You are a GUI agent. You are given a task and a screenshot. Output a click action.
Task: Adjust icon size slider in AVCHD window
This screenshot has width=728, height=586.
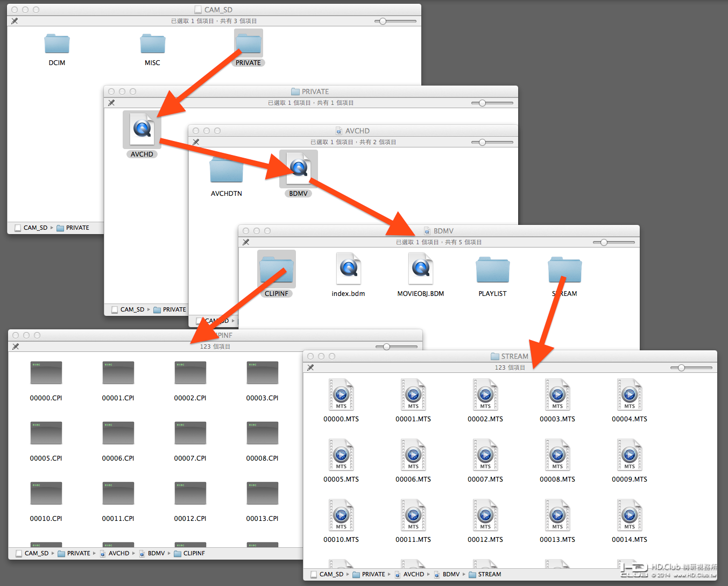tap(492, 143)
